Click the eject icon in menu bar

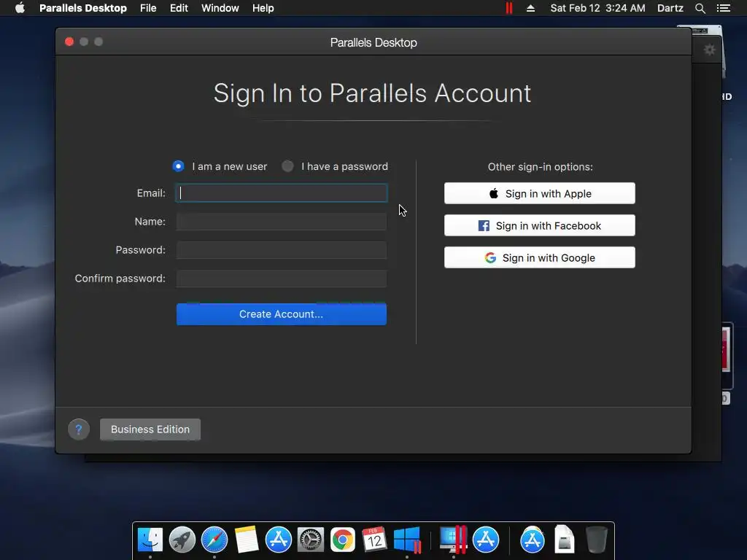[x=530, y=8]
